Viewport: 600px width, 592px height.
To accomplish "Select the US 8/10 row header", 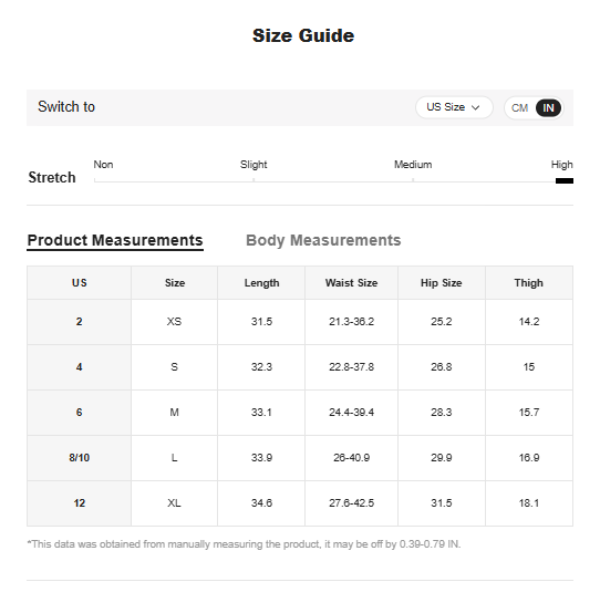I will 79,458.
